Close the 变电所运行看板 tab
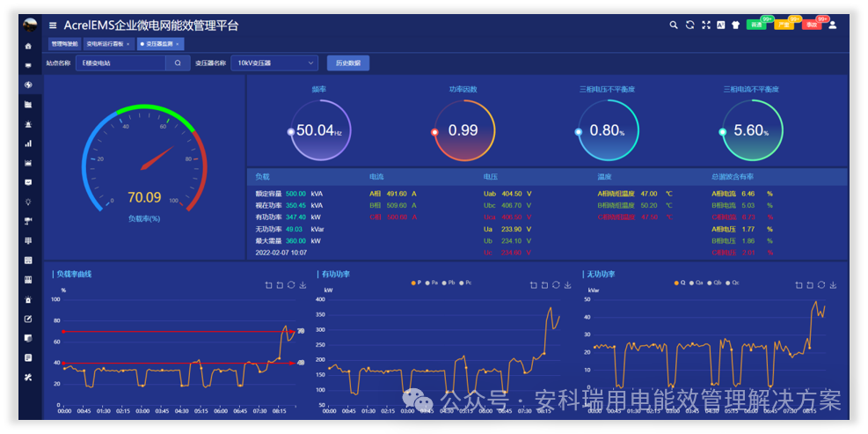 click(x=128, y=44)
